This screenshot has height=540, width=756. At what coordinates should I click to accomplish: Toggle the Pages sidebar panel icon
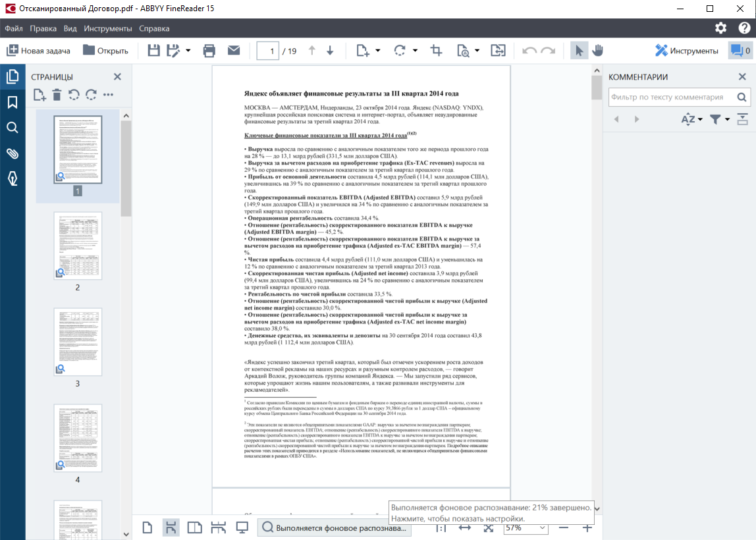click(13, 76)
